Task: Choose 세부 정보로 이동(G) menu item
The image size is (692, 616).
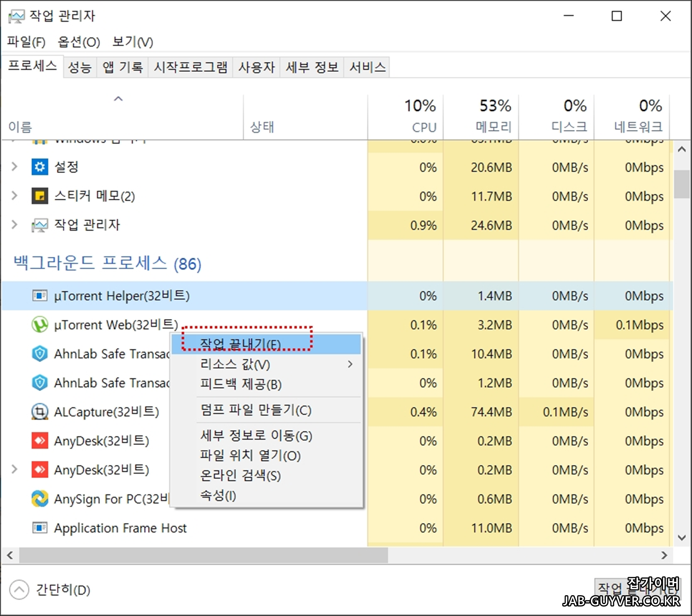Action: pos(266,436)
